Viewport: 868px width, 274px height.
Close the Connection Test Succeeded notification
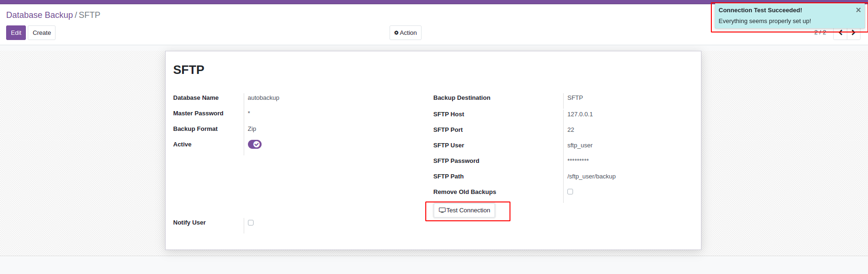point(858,10)
